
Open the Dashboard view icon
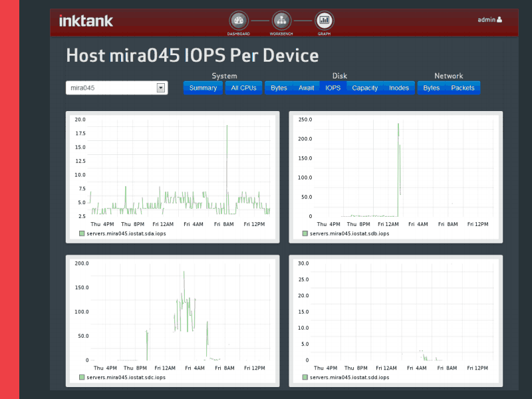[238, 21]
